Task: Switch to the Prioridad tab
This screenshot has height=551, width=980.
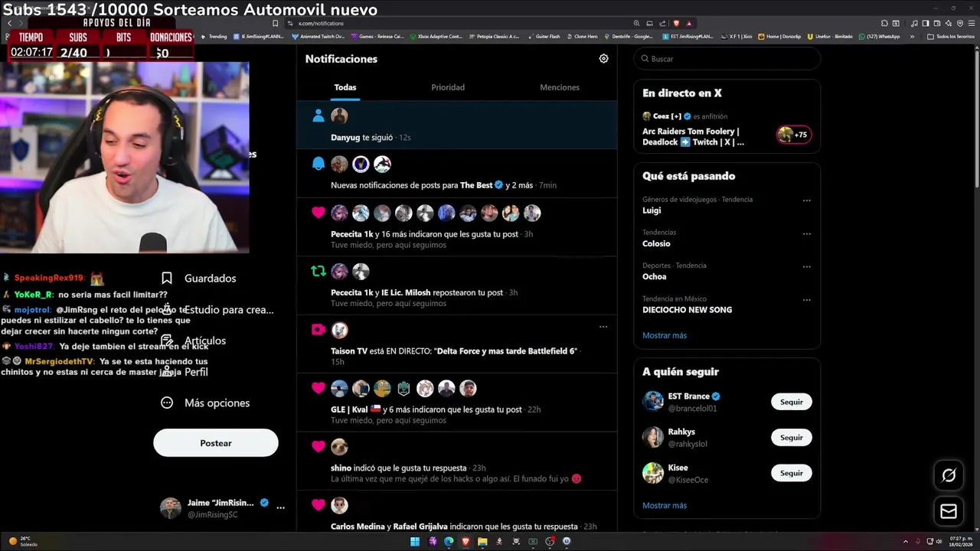Action: pyautogui.click(x=448, y=87)
